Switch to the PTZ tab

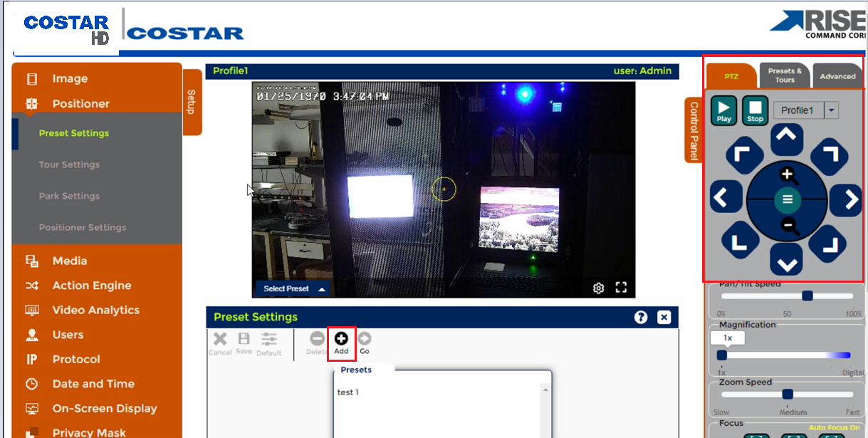coord(731,76)
